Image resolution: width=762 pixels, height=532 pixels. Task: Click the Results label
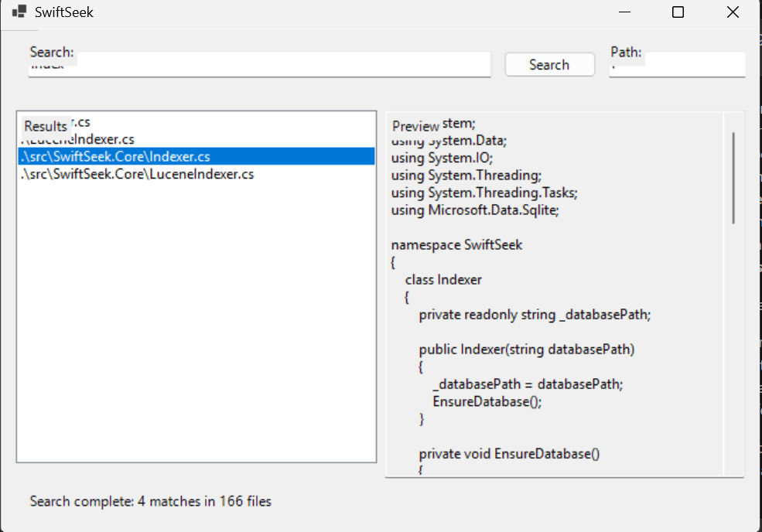click(x=46, y=126)
